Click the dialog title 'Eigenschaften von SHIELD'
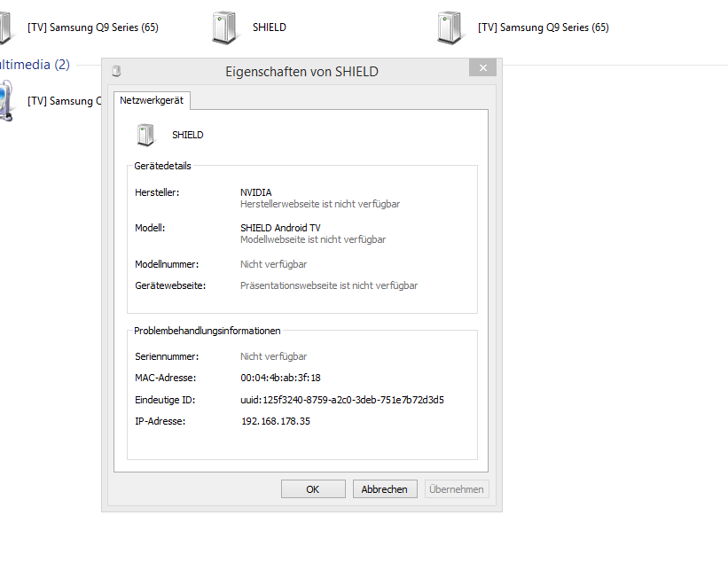 301,72
